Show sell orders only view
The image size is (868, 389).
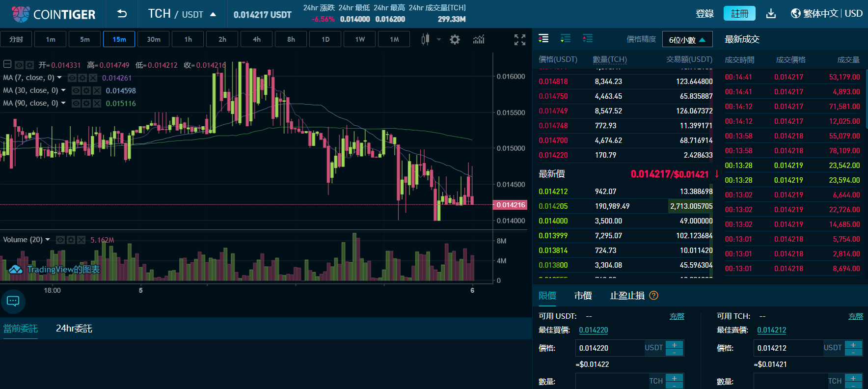pos(588,38)
